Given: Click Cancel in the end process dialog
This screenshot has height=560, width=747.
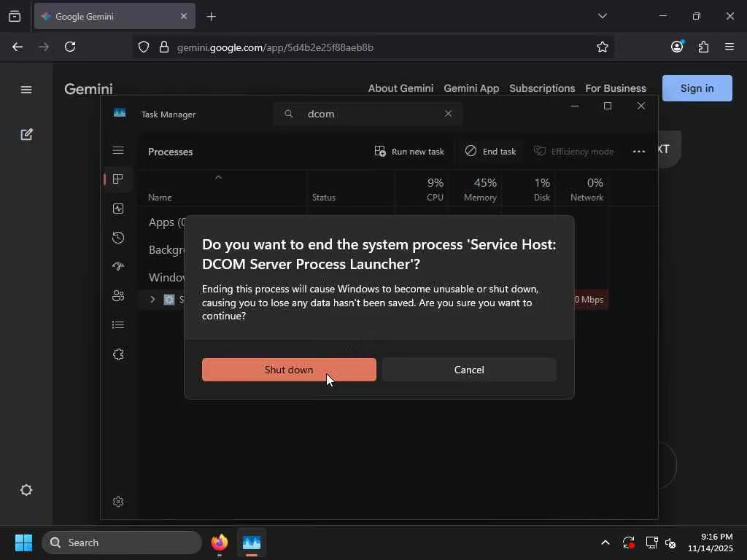Looking at the screenshot, I should [469, 370].
